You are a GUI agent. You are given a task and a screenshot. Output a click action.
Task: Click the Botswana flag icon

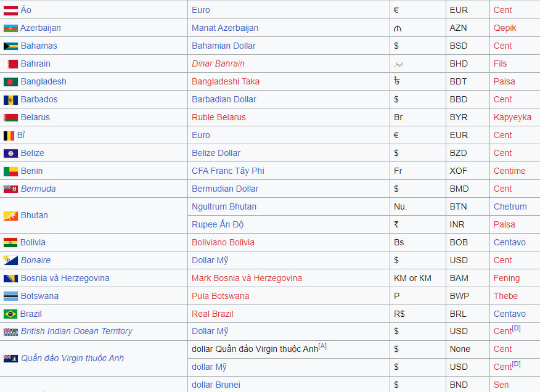[10, 296]
